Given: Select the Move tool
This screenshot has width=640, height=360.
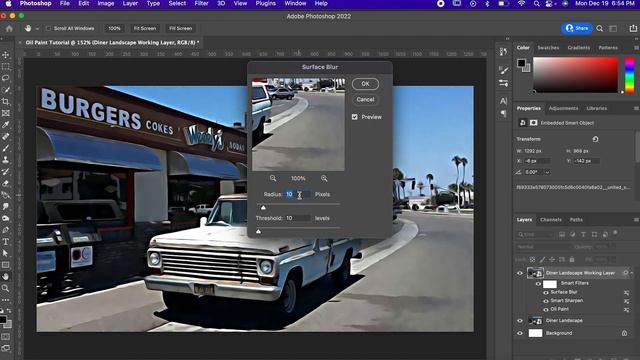Looking at the screenshot, I should click(x=6, y=55).
